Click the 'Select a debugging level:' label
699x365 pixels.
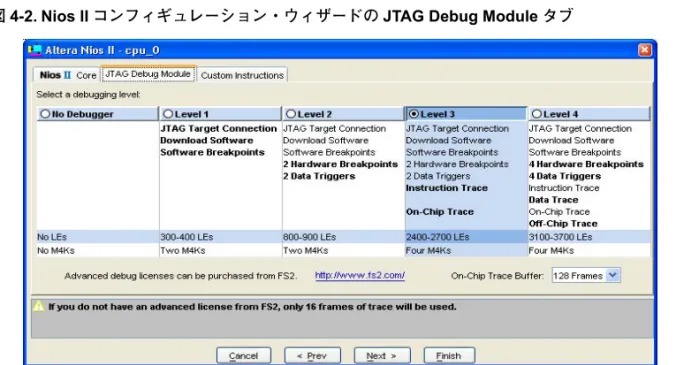click(x=88, y=94)
